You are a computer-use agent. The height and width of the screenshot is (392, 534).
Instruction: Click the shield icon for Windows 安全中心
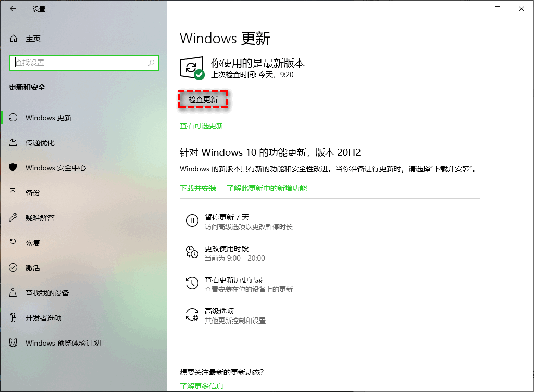coord(14,168)
